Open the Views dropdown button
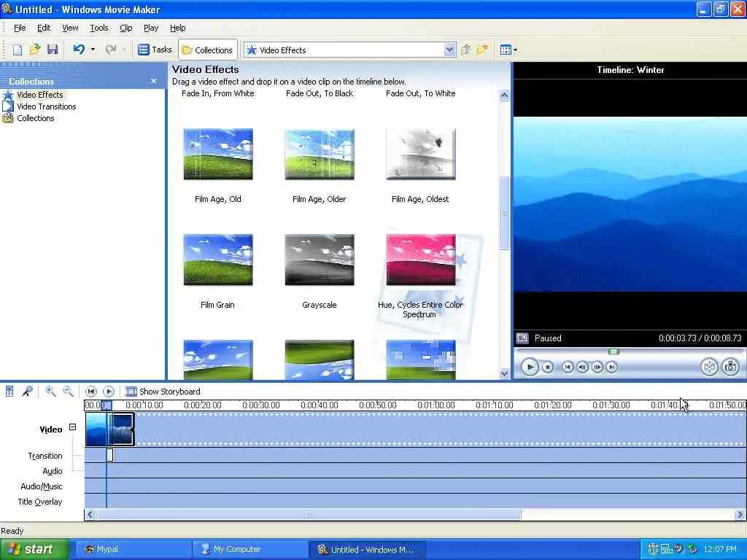 tap(508, 50)
